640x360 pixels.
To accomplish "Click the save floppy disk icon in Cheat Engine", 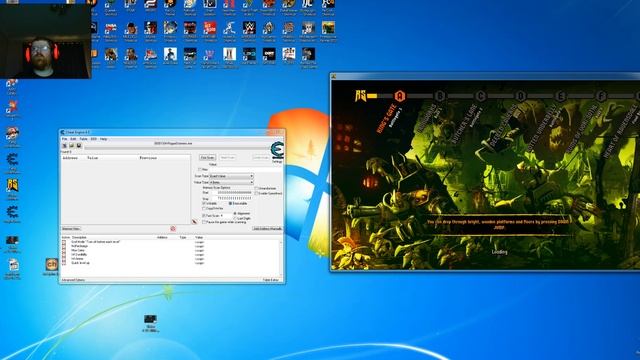I will (79, 146).
